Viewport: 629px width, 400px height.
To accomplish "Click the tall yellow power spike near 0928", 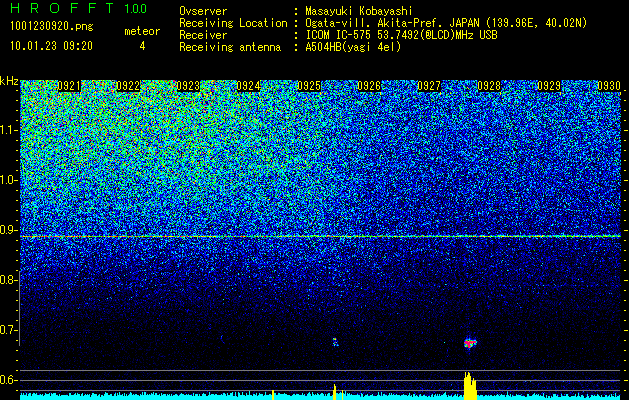I will [470, 386].
